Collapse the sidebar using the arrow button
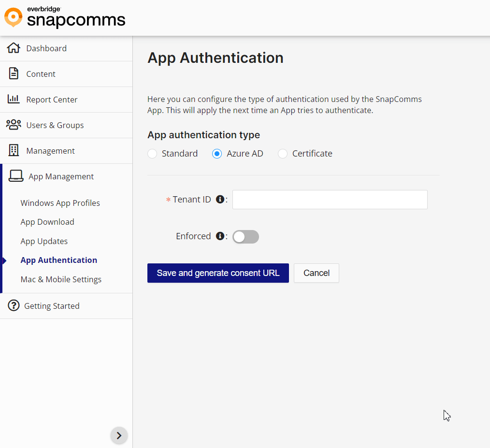Screen dimensions: 490x448 coord(119,435)
